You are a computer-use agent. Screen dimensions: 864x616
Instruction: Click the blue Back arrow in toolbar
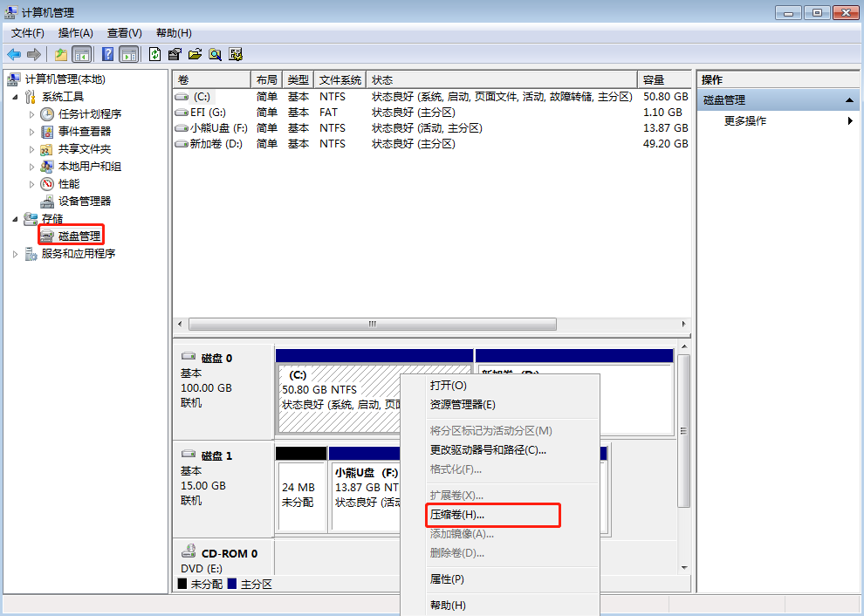[14, 54]
